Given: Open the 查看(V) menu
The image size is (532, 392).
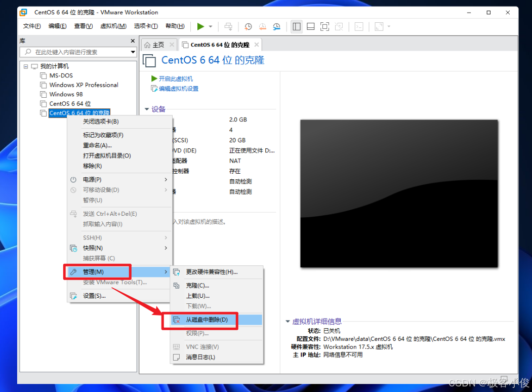Looking at the screenshot, I should tap(84, 26).
